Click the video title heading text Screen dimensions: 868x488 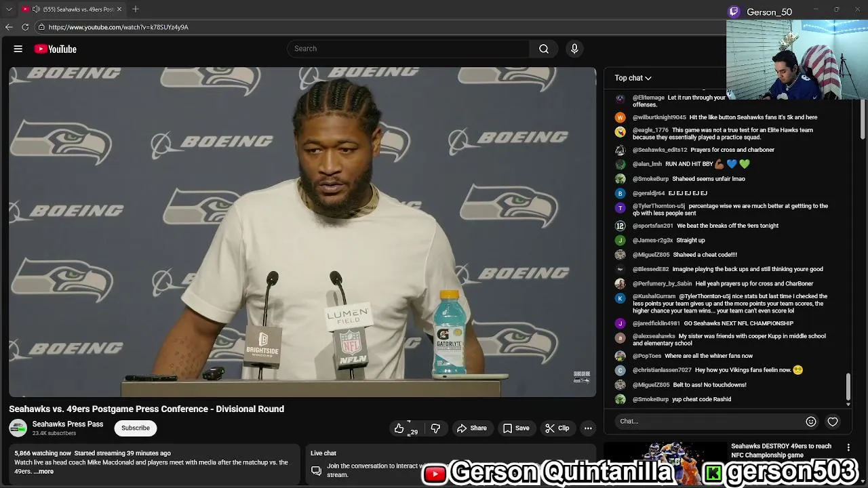point(146,409)
